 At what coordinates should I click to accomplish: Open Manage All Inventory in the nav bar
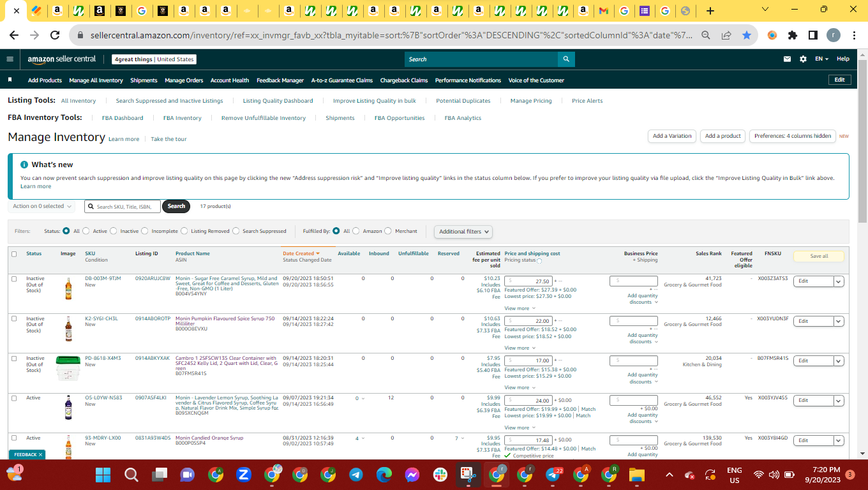point(96,80)
